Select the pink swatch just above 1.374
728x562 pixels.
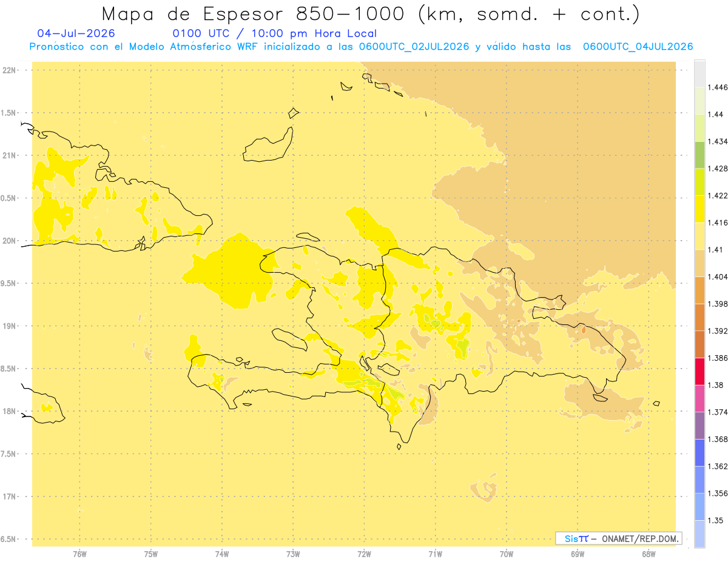[699, 398]
